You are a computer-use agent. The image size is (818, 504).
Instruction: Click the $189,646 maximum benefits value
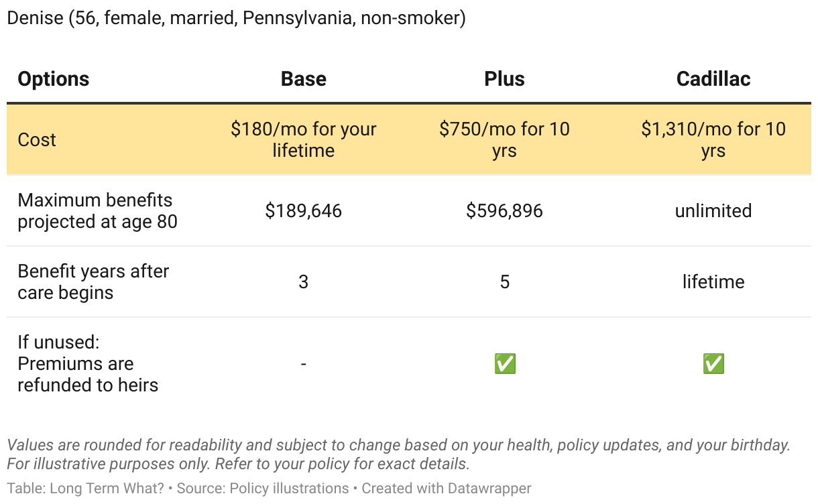pyautogui.click(x=303, y=211)
